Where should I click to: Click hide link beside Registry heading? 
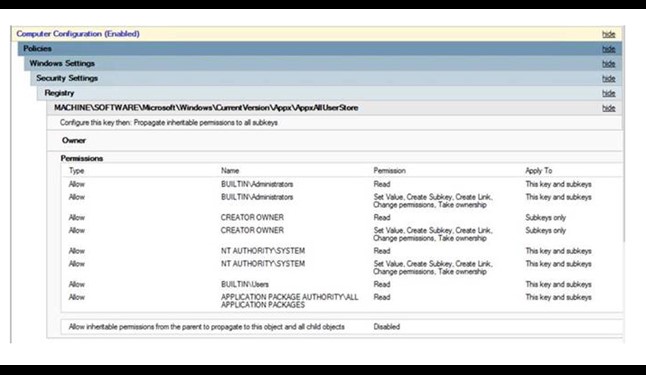point(609,94)
